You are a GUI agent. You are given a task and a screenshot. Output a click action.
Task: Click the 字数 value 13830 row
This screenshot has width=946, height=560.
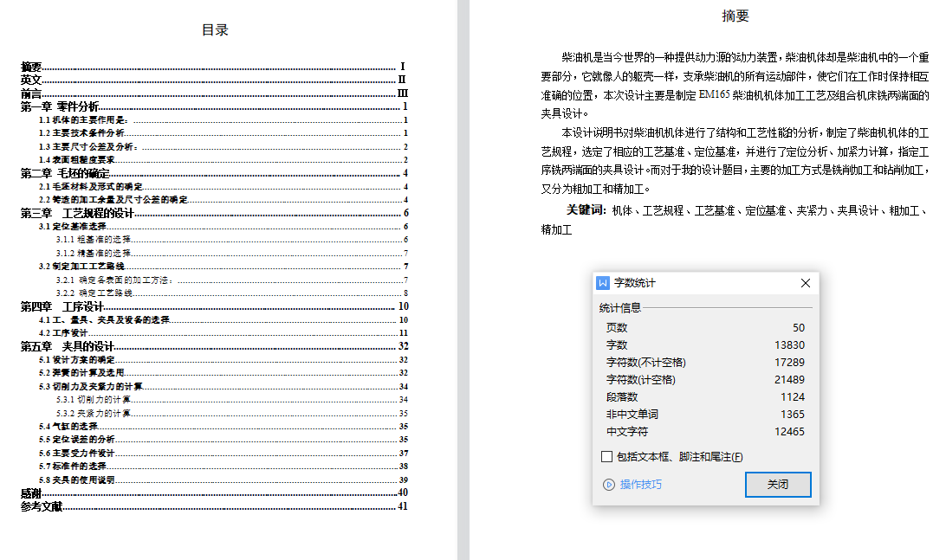click(705, 345)
